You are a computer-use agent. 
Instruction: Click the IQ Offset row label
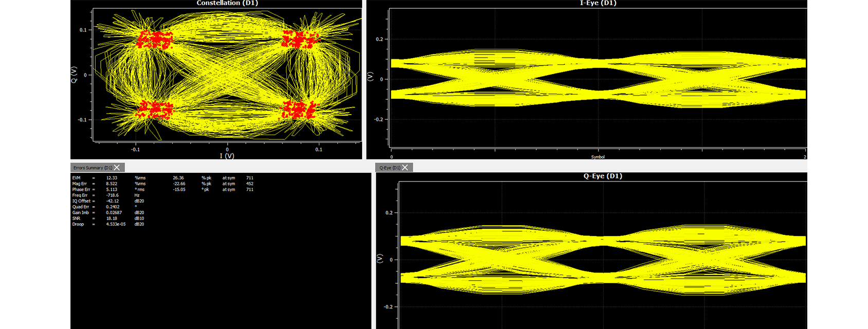pos(81,201)
